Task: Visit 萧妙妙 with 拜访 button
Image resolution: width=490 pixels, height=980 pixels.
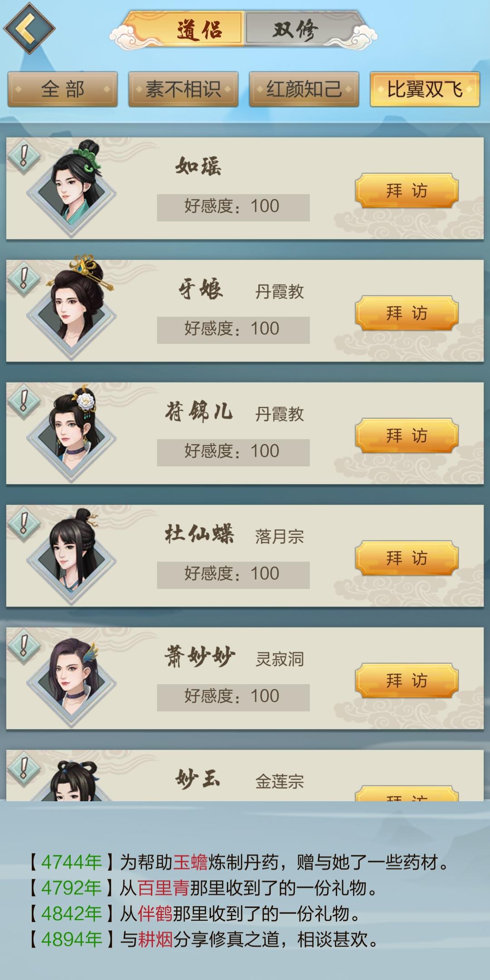Action: 407,681
